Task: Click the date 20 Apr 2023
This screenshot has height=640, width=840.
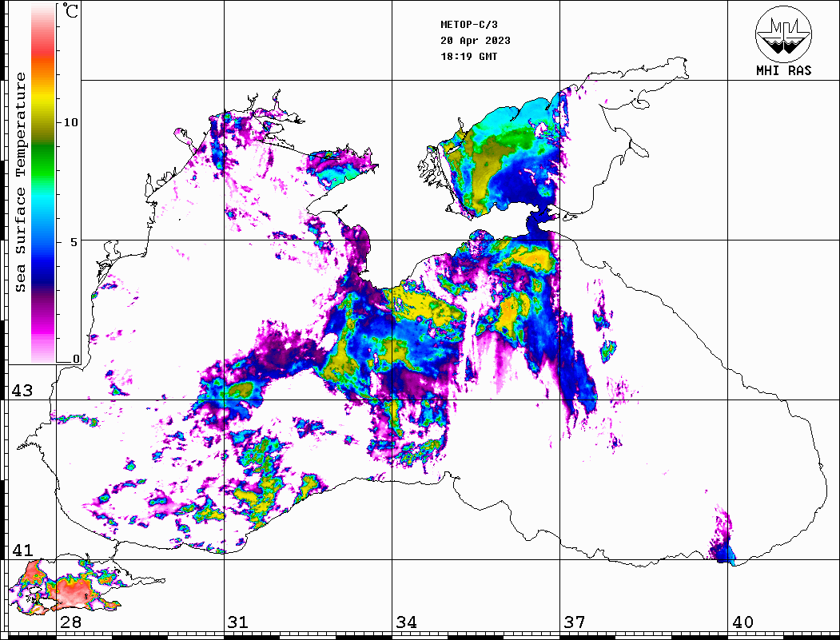Action: click(x=476, y=41)
